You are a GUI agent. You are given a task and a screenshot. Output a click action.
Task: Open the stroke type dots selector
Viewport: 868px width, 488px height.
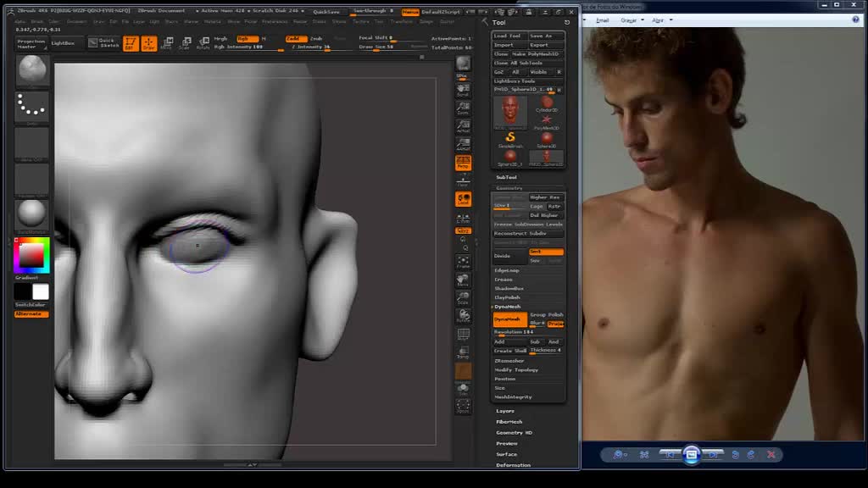pos(31,107)
